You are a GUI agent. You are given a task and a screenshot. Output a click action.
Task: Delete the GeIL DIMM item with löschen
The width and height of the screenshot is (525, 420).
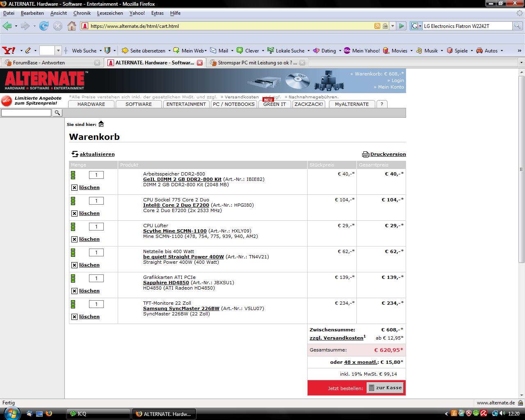86,187
